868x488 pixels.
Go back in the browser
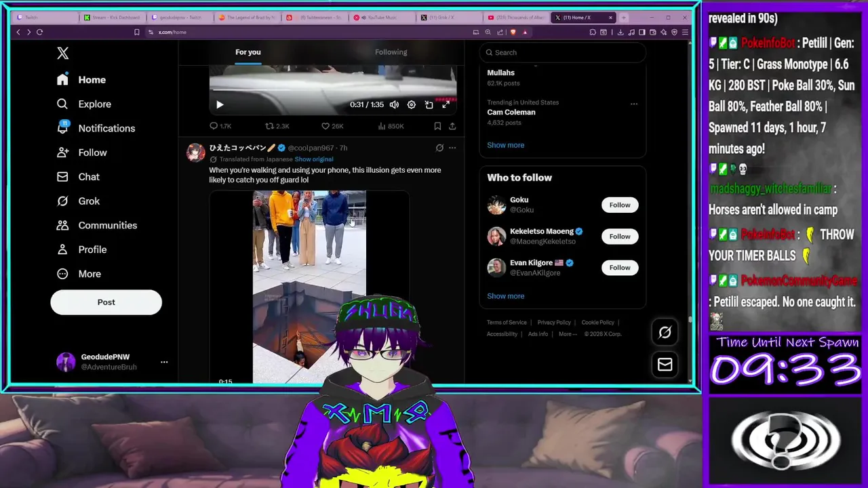18,32
